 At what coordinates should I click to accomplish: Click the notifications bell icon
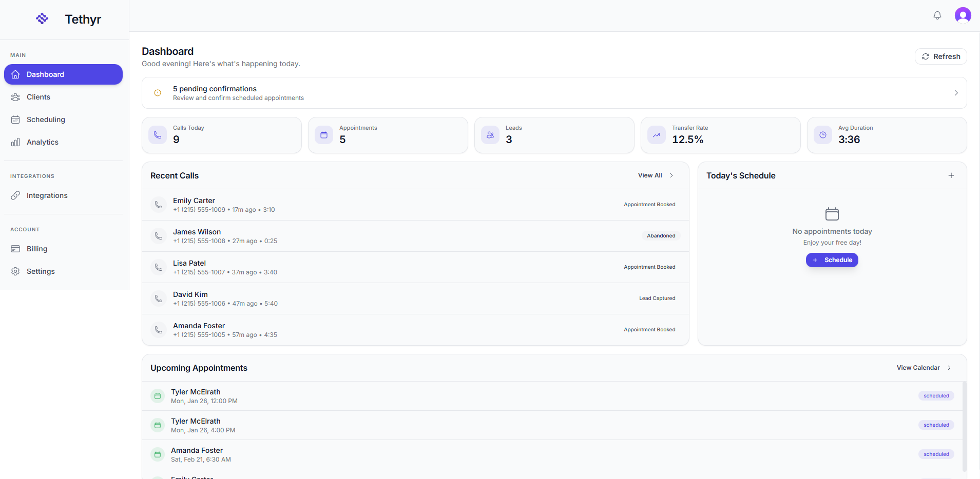tap(937, 15)
